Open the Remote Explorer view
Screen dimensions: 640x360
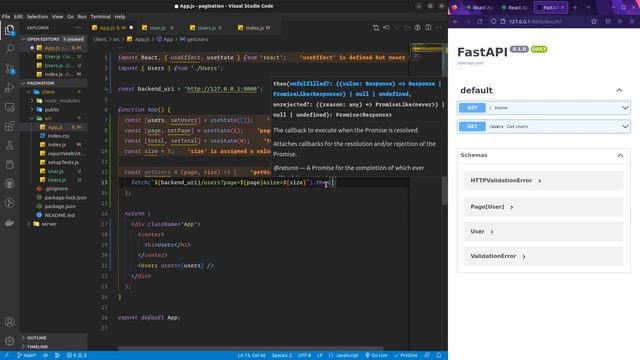click(9, 107)
